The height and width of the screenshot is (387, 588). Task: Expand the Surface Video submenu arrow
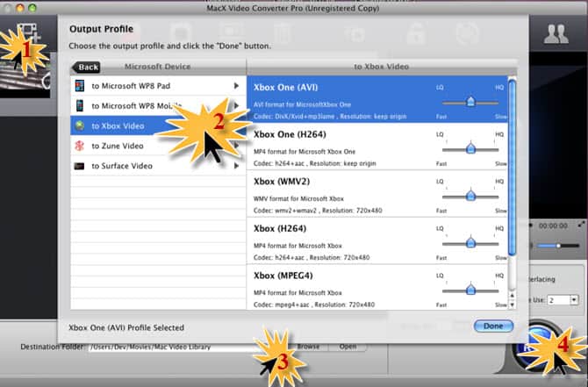[x=236, y=165]
